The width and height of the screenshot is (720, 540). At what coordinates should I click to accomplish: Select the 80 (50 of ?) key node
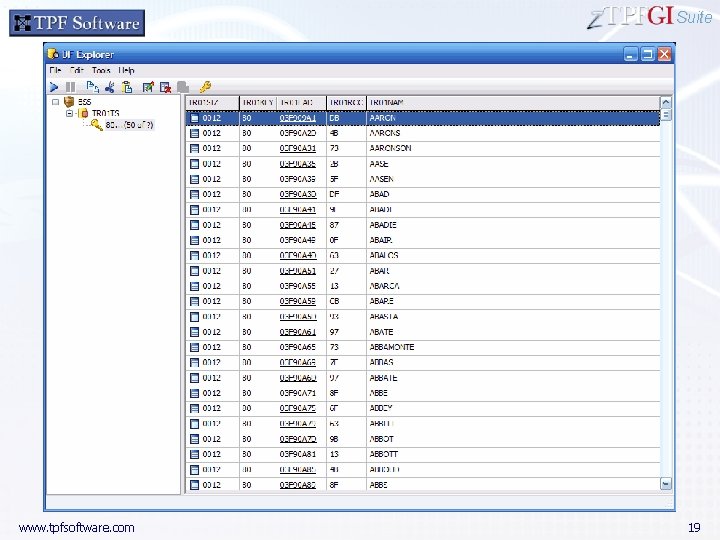129,125
